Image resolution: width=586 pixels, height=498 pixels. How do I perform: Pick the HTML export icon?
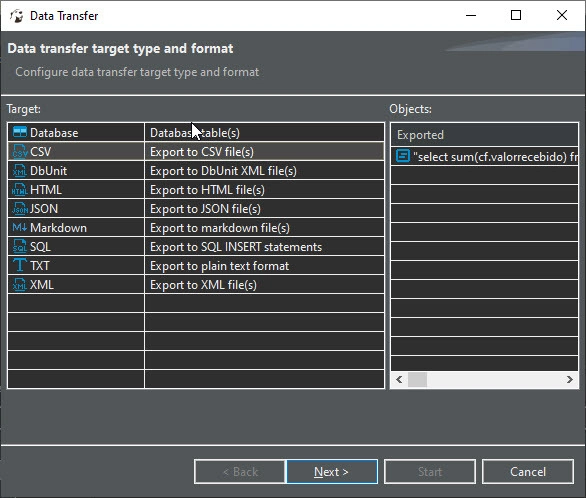[19, 189]
